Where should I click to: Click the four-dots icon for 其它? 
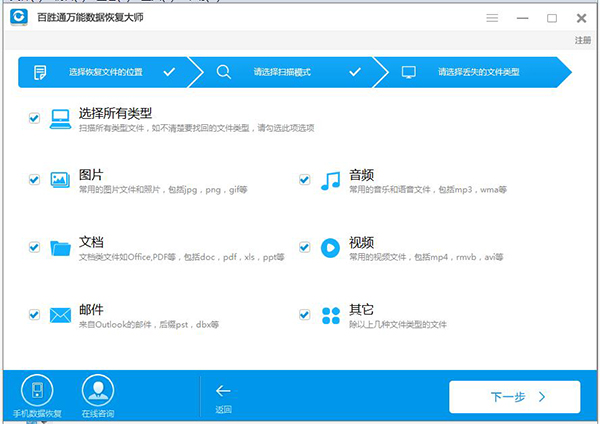pyautogui.click(x=331, y=316)
